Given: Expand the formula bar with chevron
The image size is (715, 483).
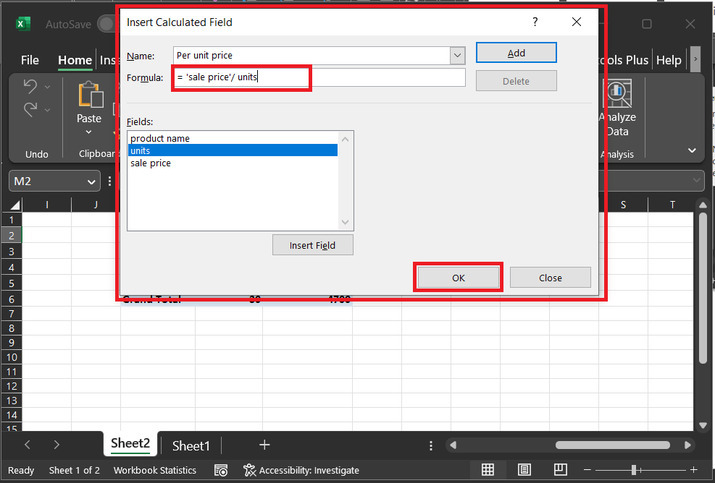Looking at the screenshot, I should 696,181.
